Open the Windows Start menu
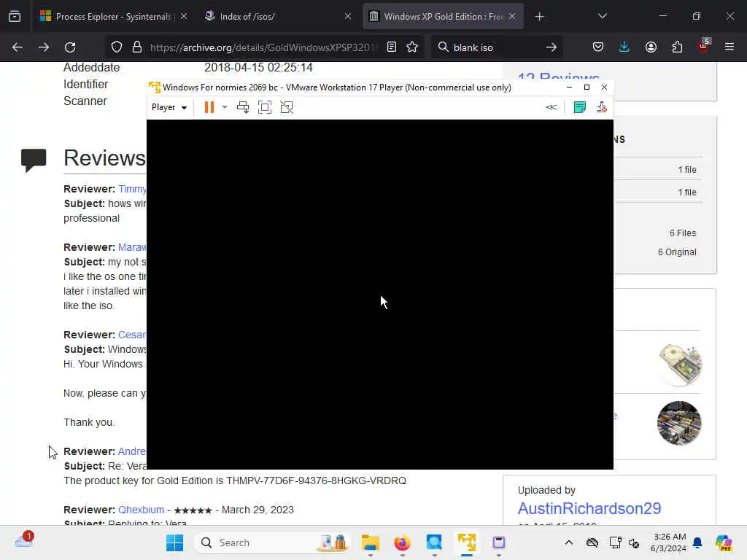 coord(175,542)
